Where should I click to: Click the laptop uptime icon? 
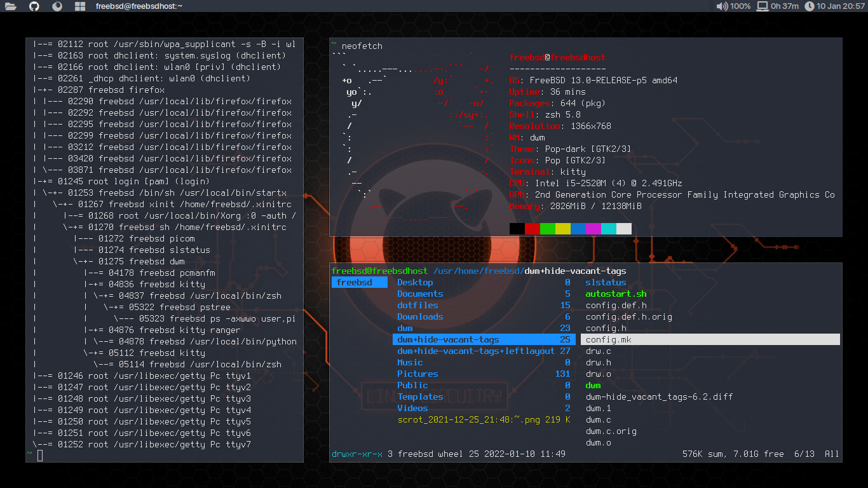click(763, 6)
